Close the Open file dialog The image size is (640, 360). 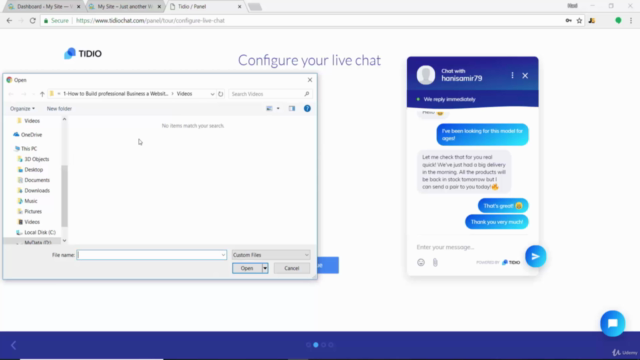[x=310, y=80]
